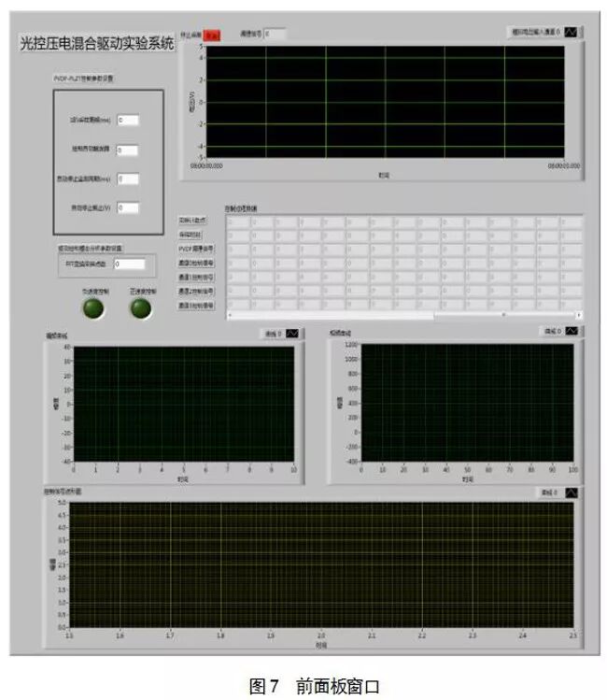Click the plot area of bottom control signal waveform

click(x=321, y=564)
